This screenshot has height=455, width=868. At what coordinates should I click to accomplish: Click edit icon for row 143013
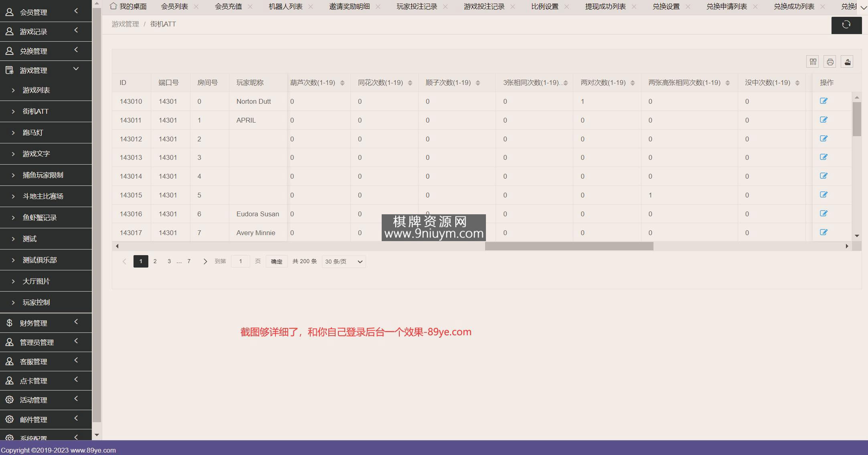point(823,157)
